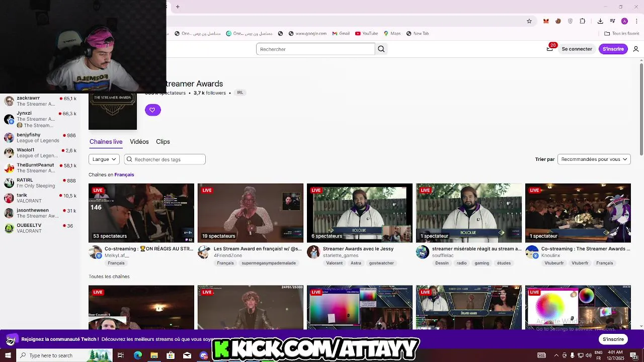
Task: Open the Maps bookmark
Action: (x=392, y=34)
